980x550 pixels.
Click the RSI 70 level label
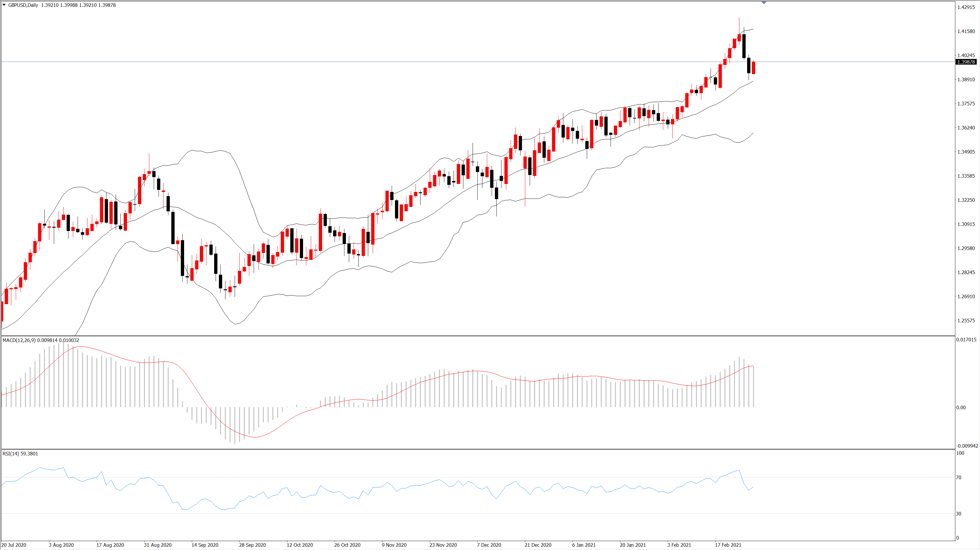pos(958,477)
